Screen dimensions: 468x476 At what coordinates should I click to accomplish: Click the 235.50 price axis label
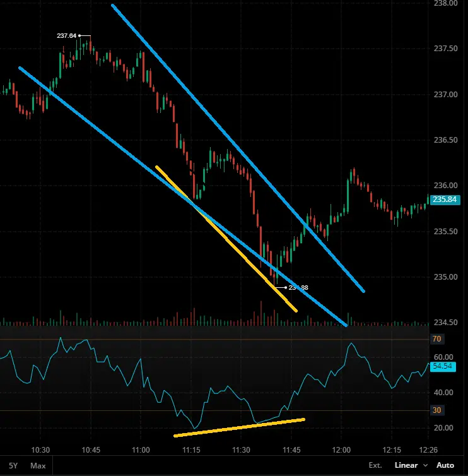pyautogui.click(x=445, y=231)
